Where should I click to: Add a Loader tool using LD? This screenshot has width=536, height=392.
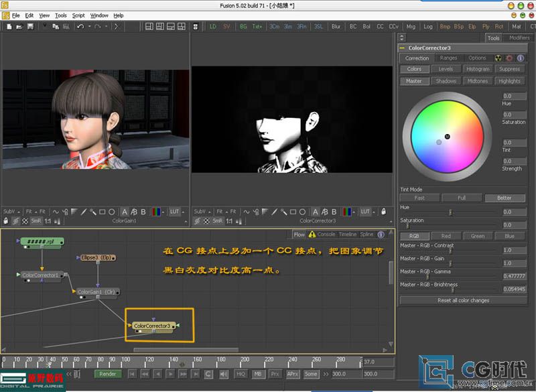(x=213, y=27)
